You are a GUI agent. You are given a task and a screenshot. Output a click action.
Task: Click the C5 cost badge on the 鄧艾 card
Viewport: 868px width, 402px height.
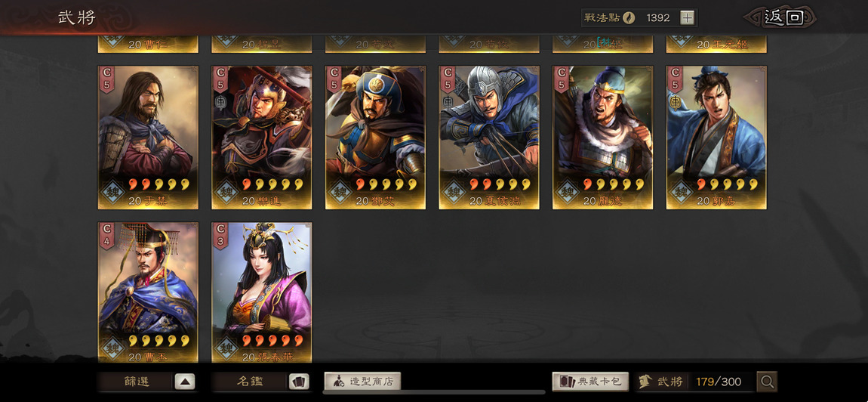tap(333, 79)
